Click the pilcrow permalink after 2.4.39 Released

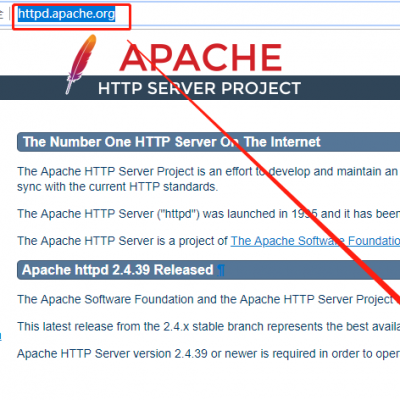click(x=221, y=270)
